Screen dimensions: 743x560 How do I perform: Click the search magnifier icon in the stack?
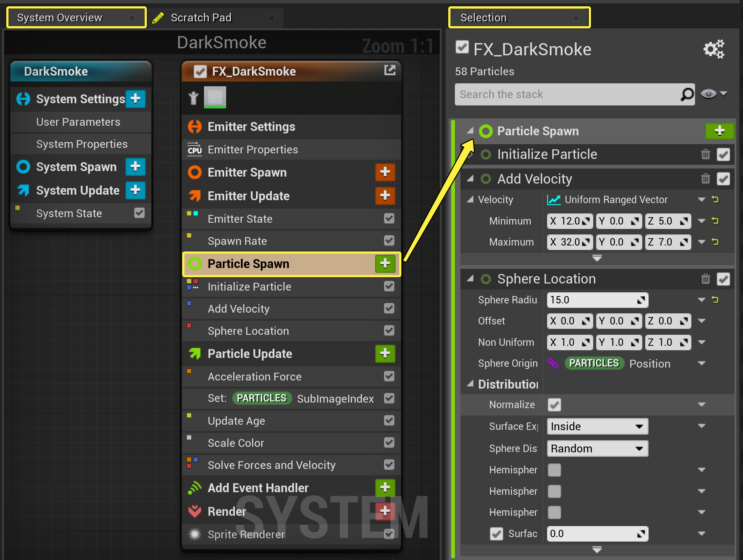pos(687,94)
